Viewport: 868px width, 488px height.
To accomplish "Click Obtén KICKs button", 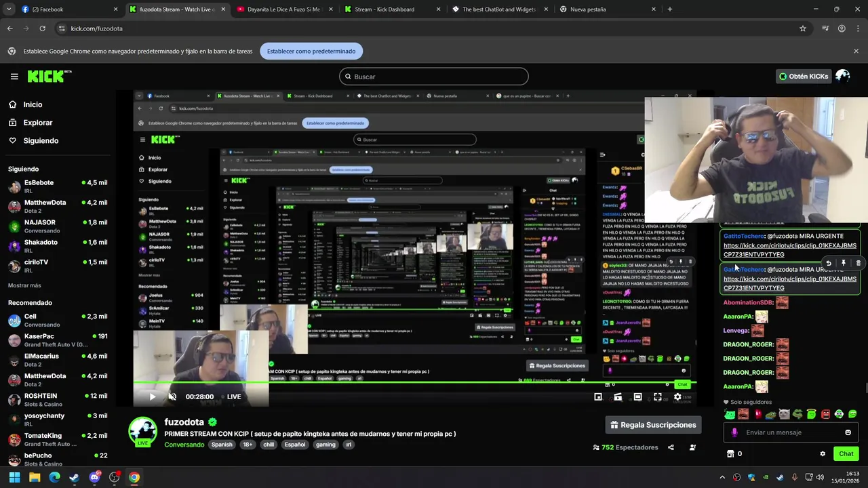I will click(x=804, y=77).
